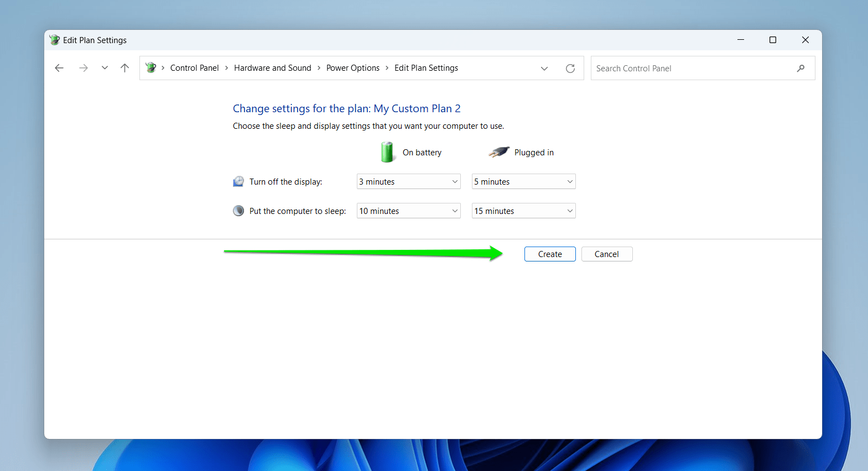Click the display monitor icon

[238, 181]
